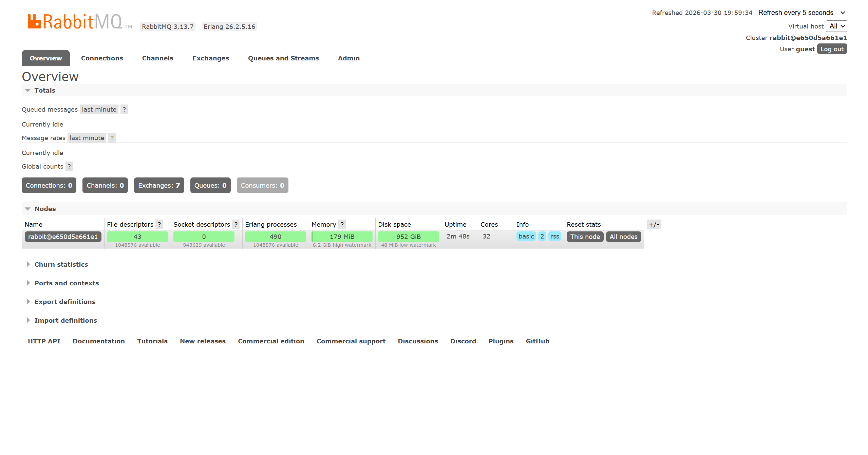Viewport: 868px width, 455px height.
Task: Click the basic info tag
Action: [526, 236]
